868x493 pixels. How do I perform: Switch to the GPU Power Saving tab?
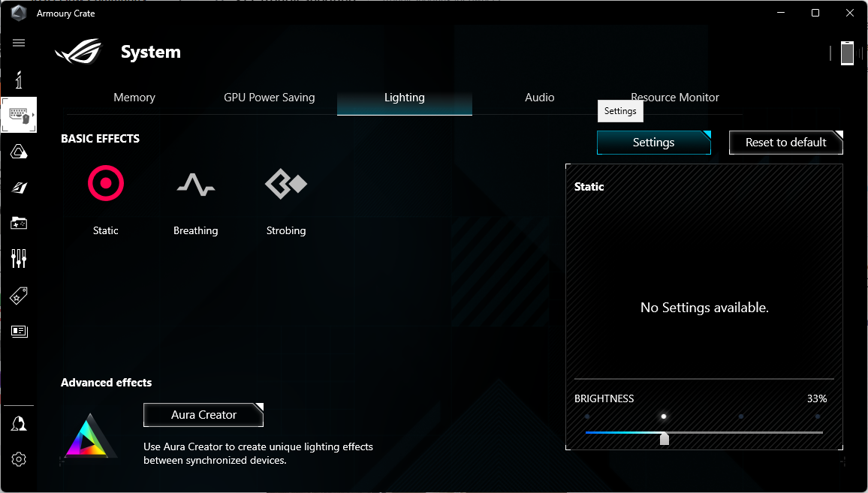point(269,98)
